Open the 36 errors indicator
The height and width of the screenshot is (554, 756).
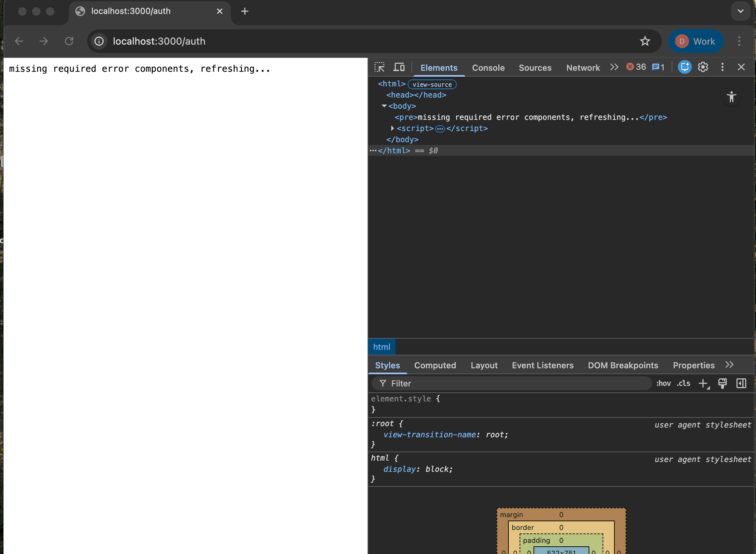click(x=636, y=67)
